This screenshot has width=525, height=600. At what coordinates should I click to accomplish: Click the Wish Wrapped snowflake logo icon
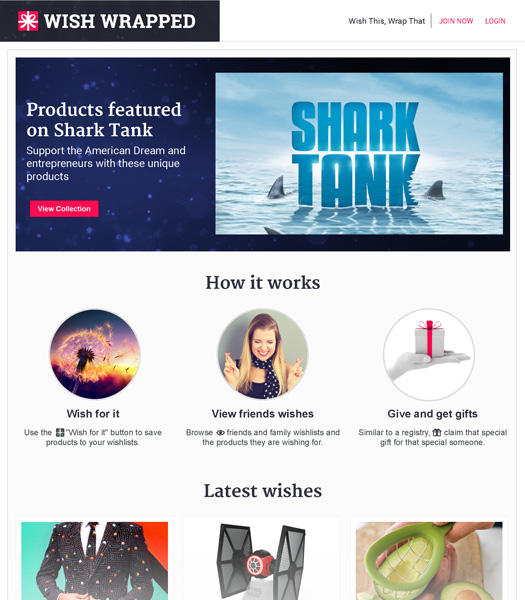[x=28, y=21]
